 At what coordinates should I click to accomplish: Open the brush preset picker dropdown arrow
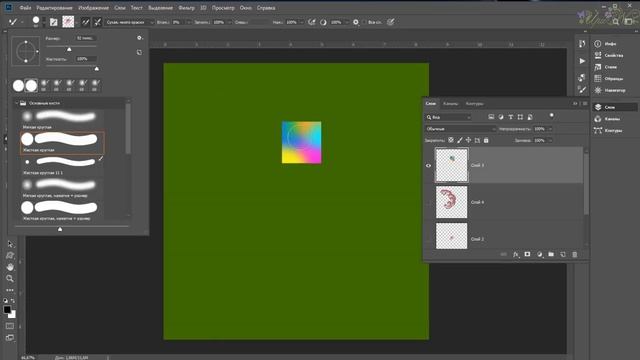pyautogui.click(x=44, y=22)
